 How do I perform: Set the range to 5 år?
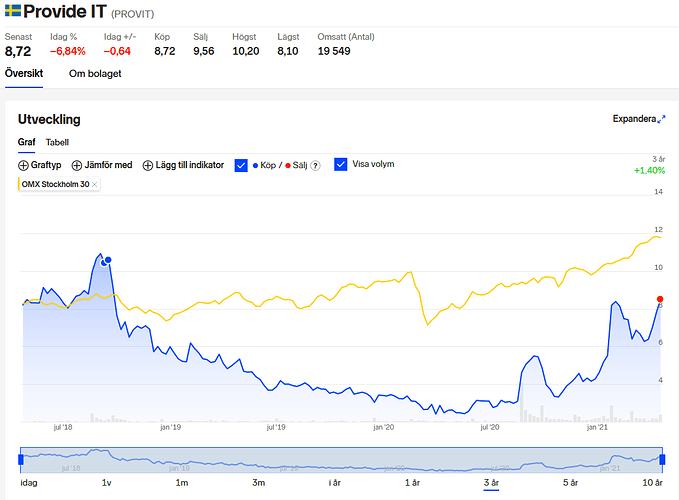tap(570, 482)
